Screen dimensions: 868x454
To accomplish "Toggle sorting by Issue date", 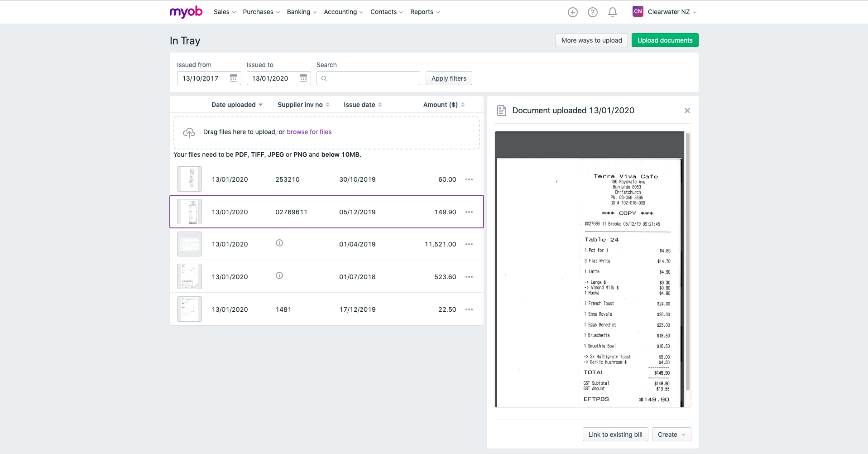I will click(360, 104).
